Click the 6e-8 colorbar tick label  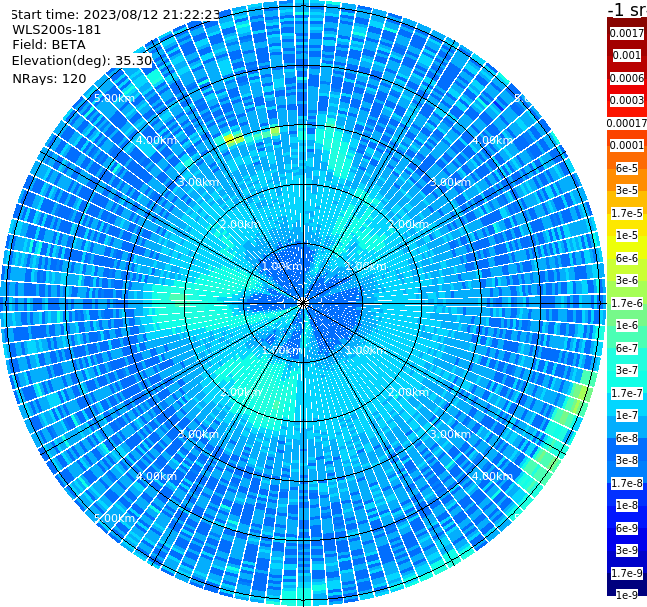tap(627, 438)
